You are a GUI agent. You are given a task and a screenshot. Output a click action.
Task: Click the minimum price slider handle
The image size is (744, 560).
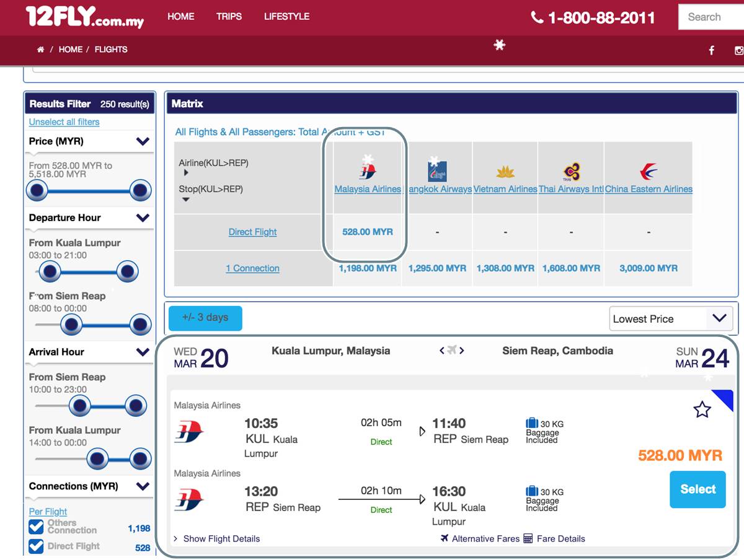(37, 191)
